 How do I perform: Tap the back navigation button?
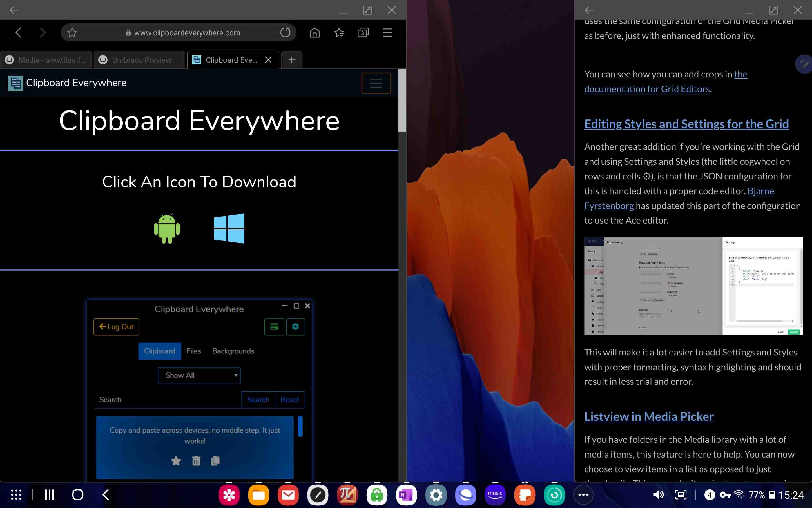(x=106, y=495)
